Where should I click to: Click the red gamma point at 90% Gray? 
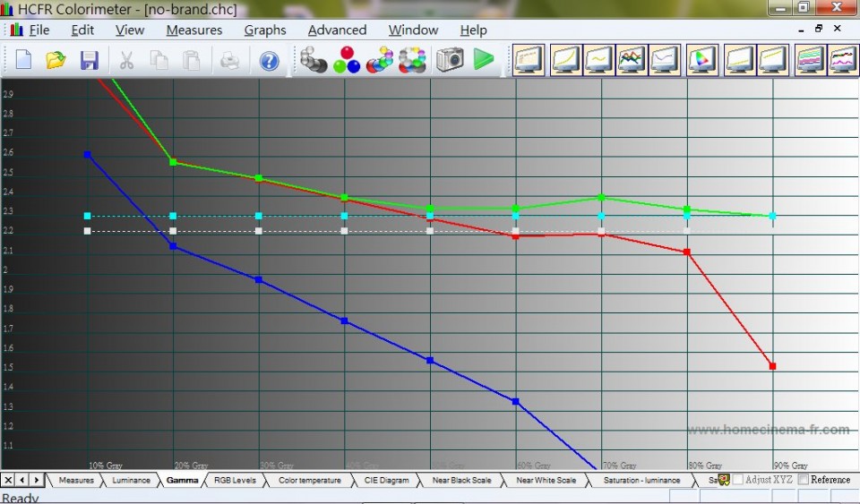click(772, 366)
